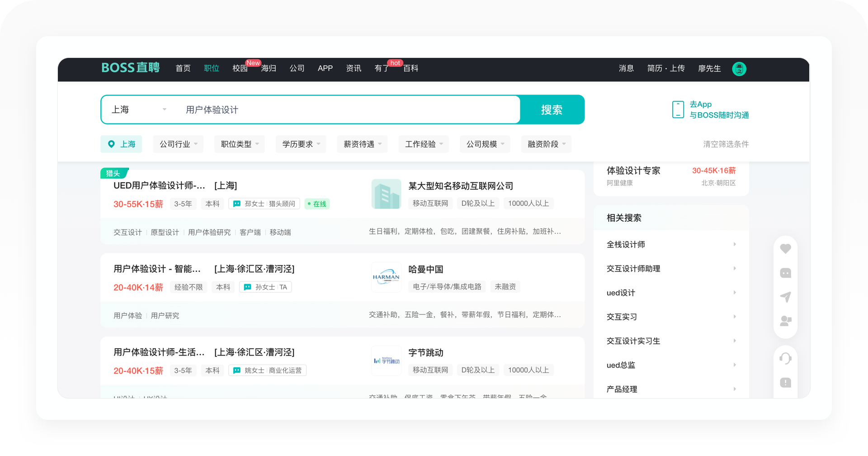Click the contacts person icon in the sidebar
The image size is (868, 456).
click(x=786, y=321)
